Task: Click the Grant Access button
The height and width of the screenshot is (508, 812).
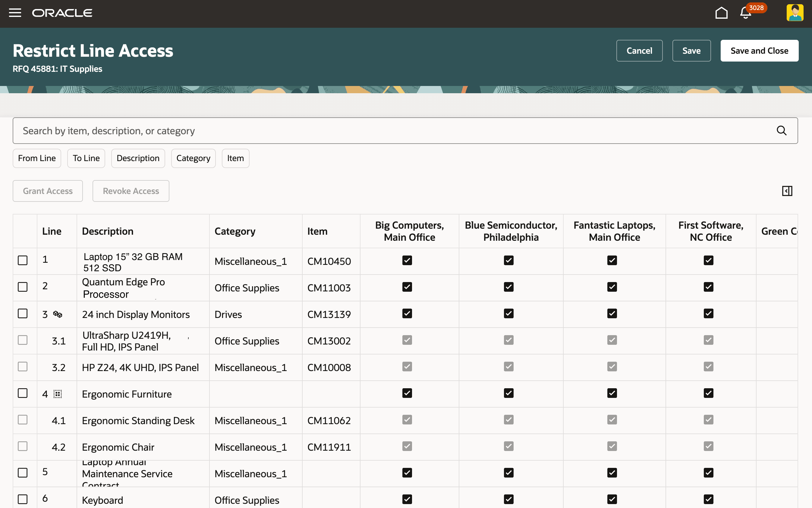Action: (x=48, y=191)
